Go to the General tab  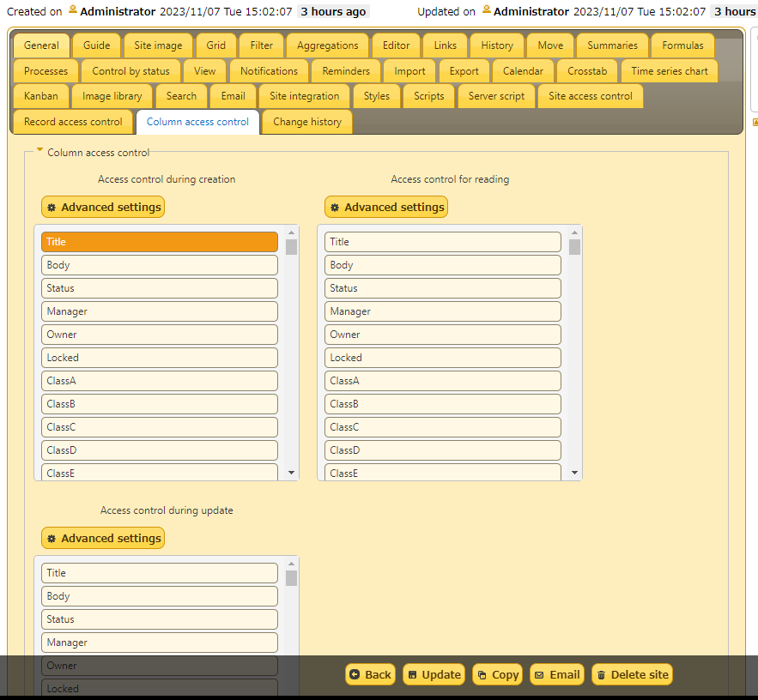pyautogui.click(x=41, y=45)
